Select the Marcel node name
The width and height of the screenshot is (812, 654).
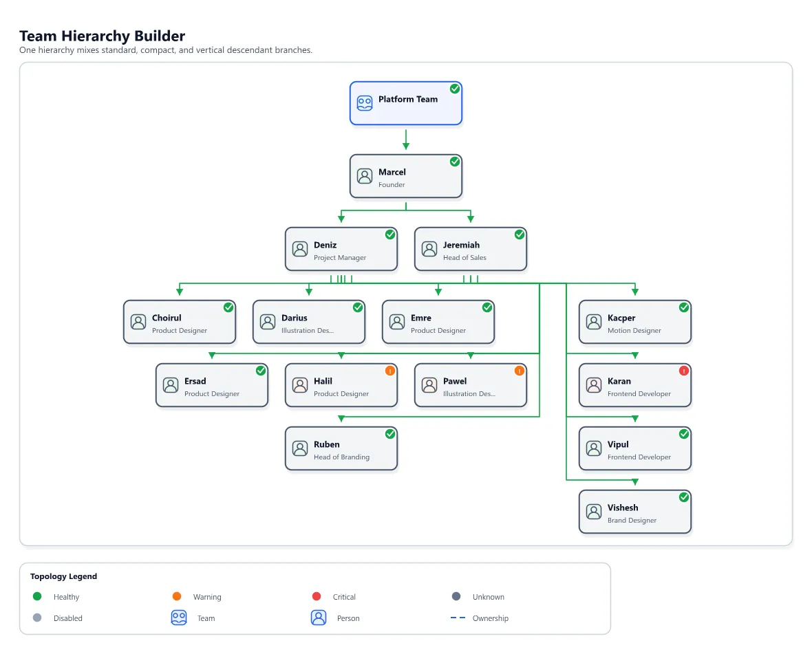pyautogui.click(x=392, y=172)
